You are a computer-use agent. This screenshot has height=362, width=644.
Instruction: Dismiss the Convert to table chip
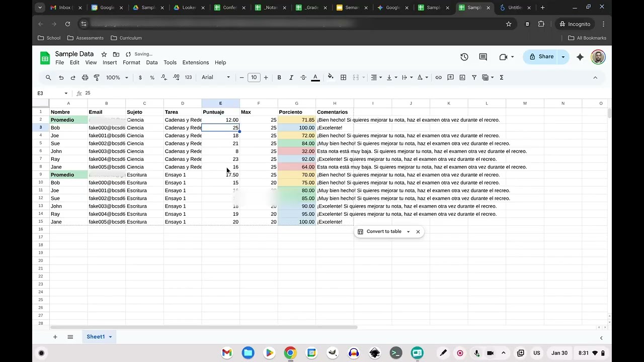[418, 232]
